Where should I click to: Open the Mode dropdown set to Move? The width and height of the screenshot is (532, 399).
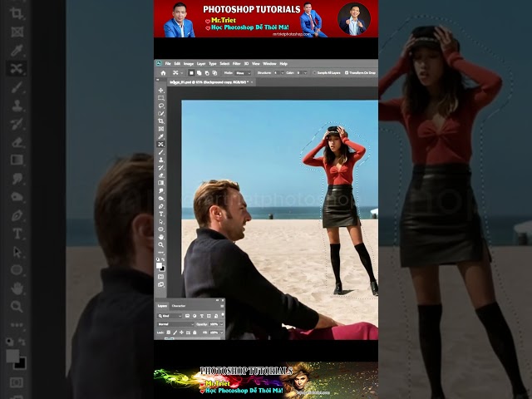coord(243,73)
